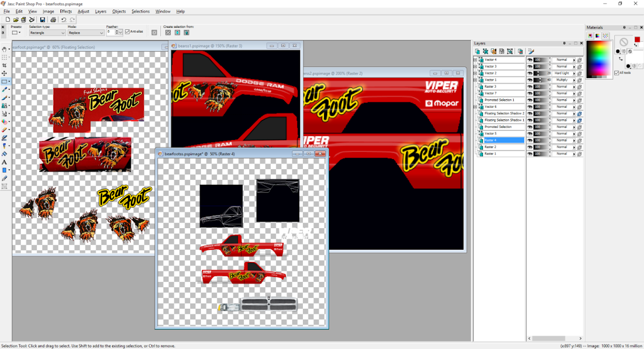Hide the Promoted Selection 1 layer
The height and width of the screenshot is (349, 644).
click(530, 100)
